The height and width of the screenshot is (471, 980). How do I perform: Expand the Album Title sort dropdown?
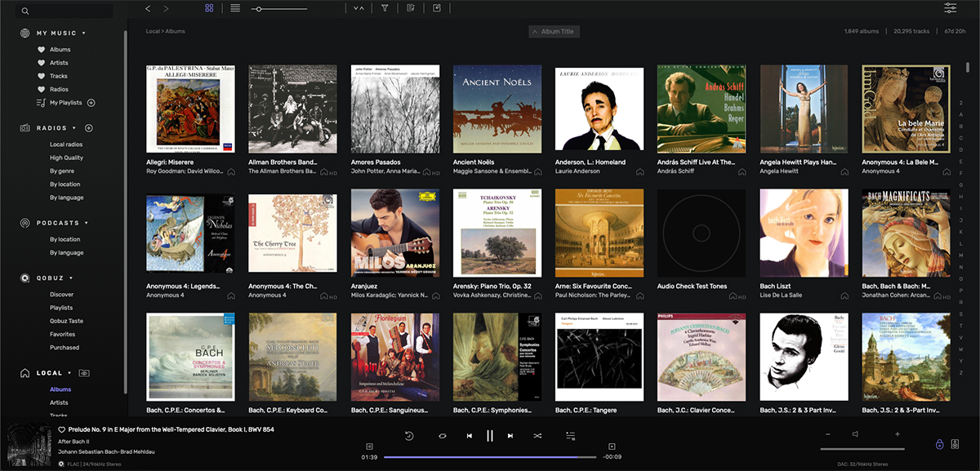(x=555, y=32)
